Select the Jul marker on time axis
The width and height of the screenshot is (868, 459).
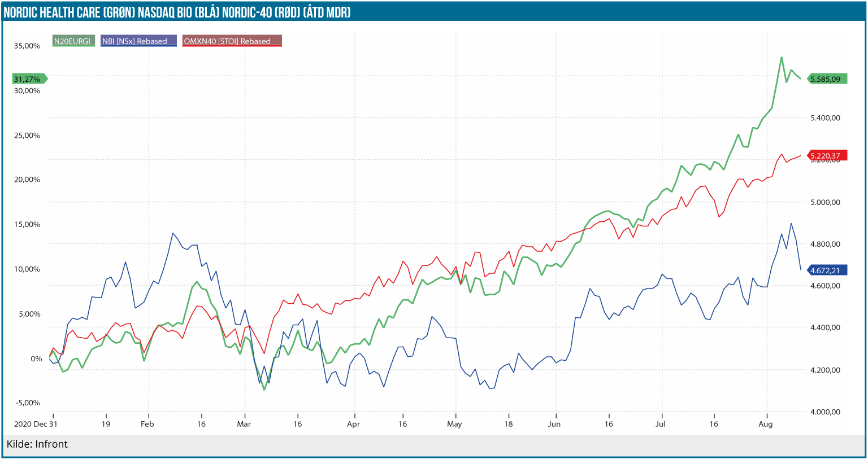pos(660,424)
